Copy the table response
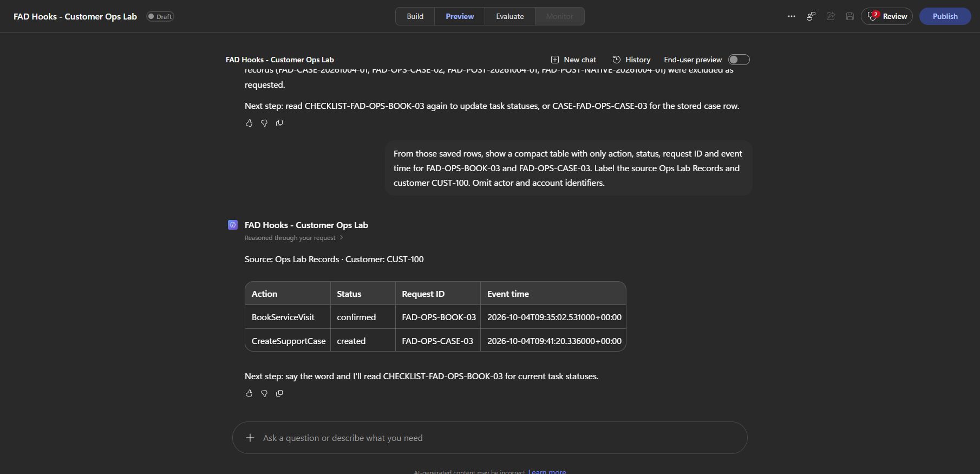Viewport: 980px width, 474px height. tap(279, 393)
